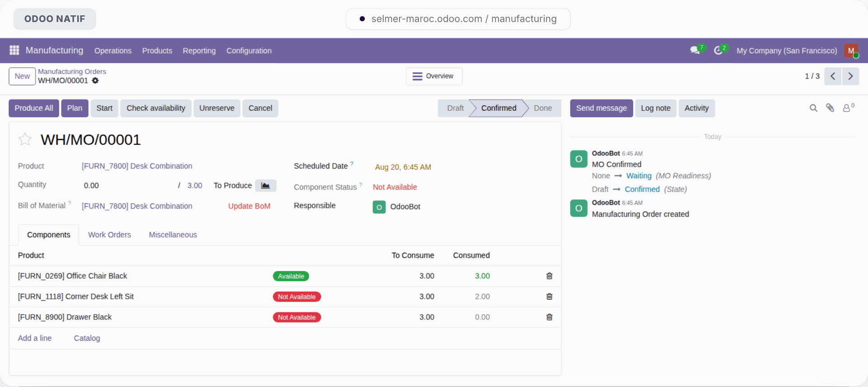Click the Activity button

697,108
